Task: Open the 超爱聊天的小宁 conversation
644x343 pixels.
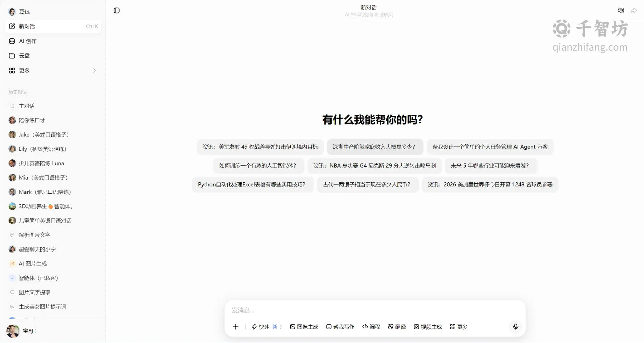Action: pyautogui.click(x=53, y=249)
